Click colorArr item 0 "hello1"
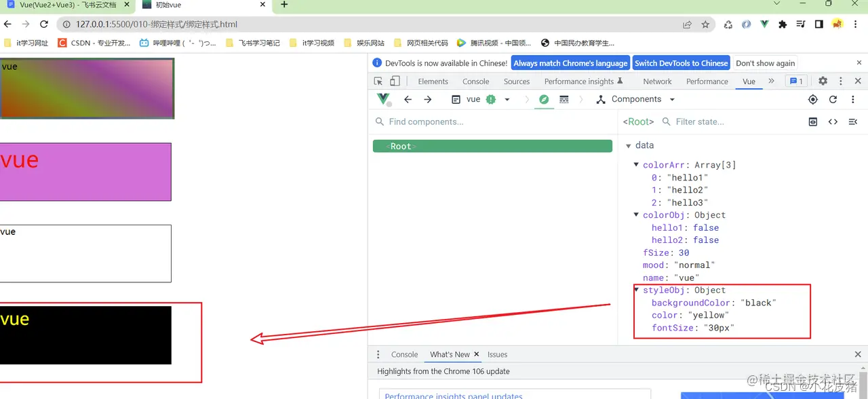The width and height of the screenshot is (868, 399). [x=688, y=178]
